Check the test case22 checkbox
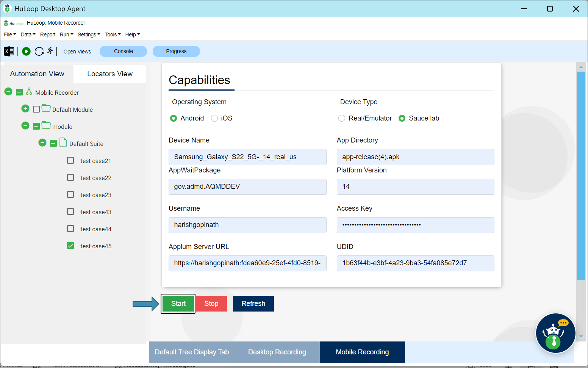This screenshot has height=368, width=588. 70,177
